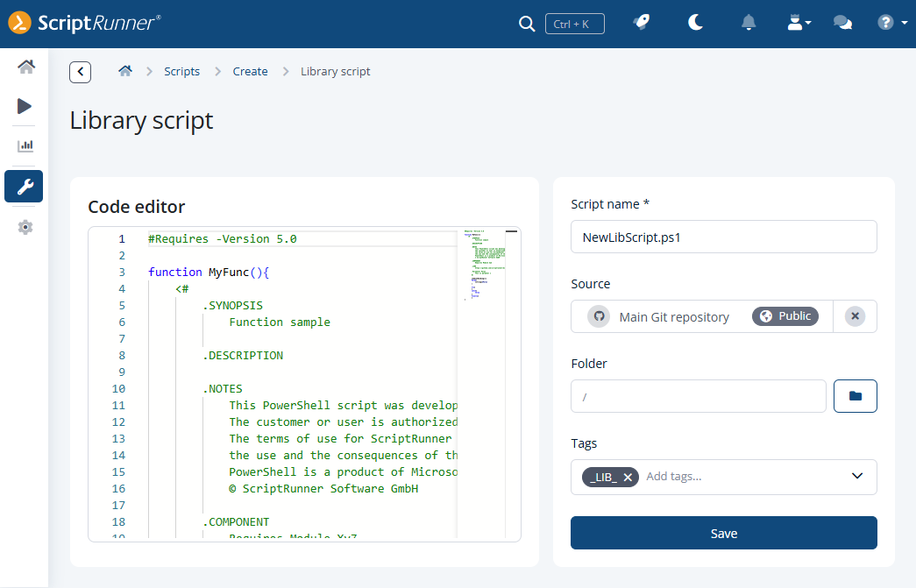This screenshot has width=916, height=588.
Task: Click the Public badge
Action: [785, 316]
